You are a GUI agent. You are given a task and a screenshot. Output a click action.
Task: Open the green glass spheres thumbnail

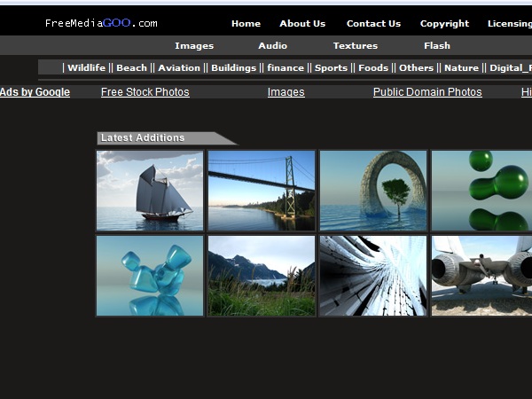[x=481, y=191]
